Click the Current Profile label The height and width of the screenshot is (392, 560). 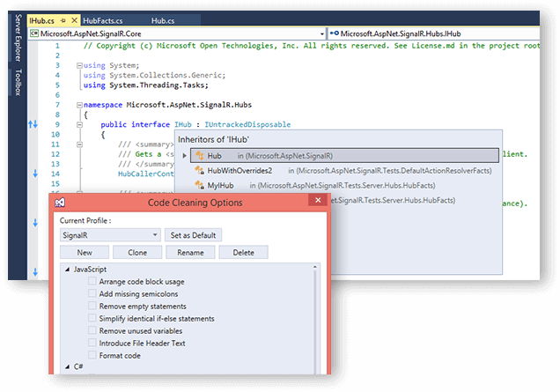(x=85, y=220)
